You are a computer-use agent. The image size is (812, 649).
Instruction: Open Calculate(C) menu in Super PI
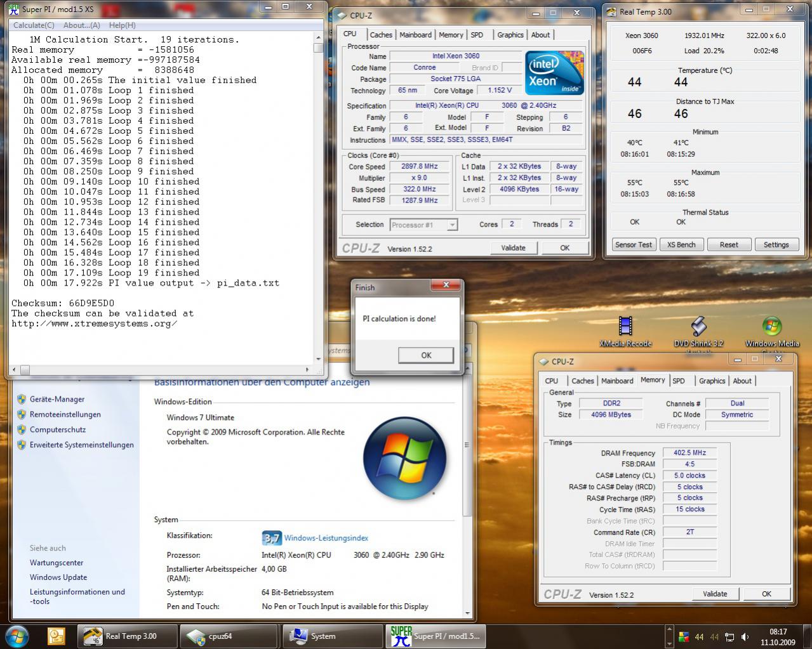tap(34, 25)
